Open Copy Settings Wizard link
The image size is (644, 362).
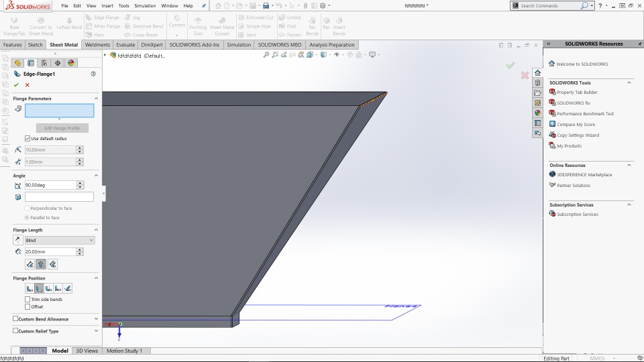coord(578,135)
